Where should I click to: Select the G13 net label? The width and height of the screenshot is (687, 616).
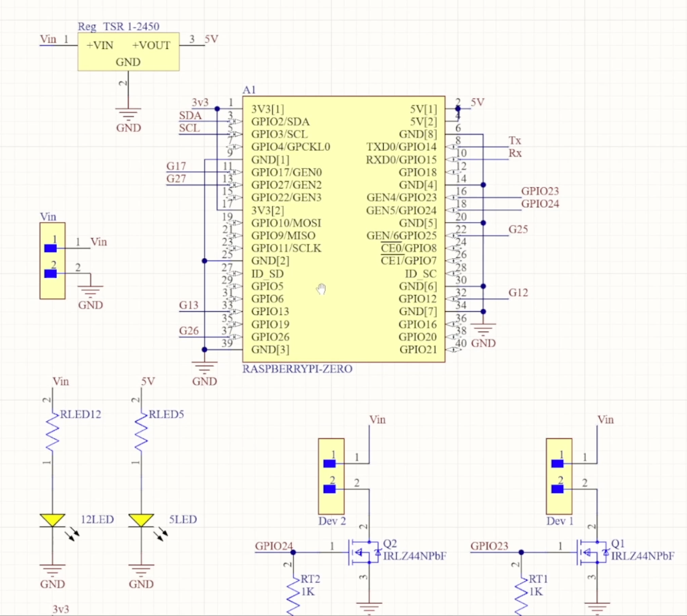pos(188,305)
